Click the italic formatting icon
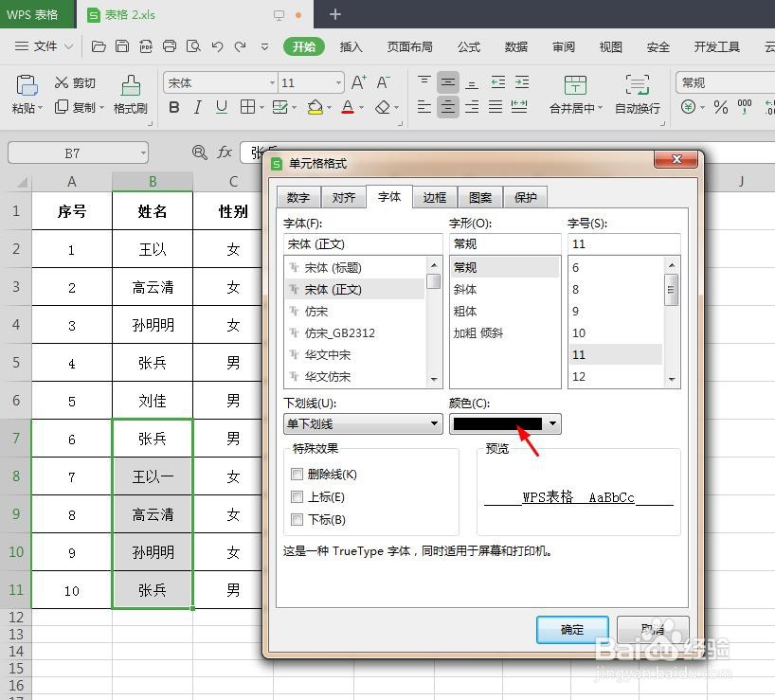 (x=197, y=107)
